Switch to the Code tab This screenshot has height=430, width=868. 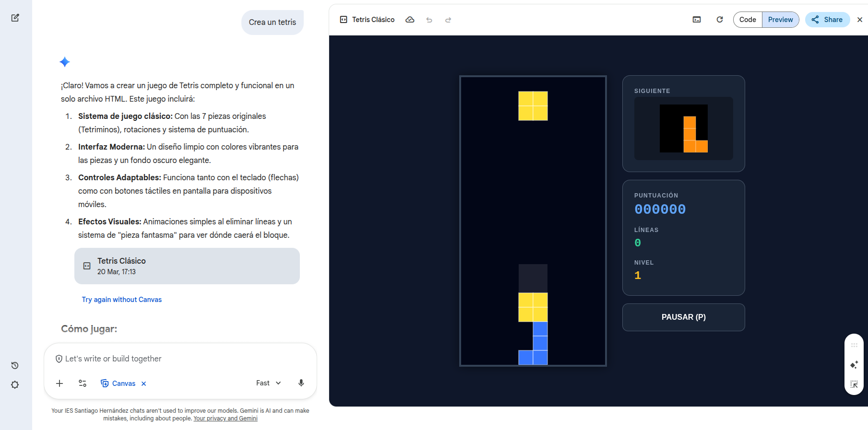pos(747,20)
